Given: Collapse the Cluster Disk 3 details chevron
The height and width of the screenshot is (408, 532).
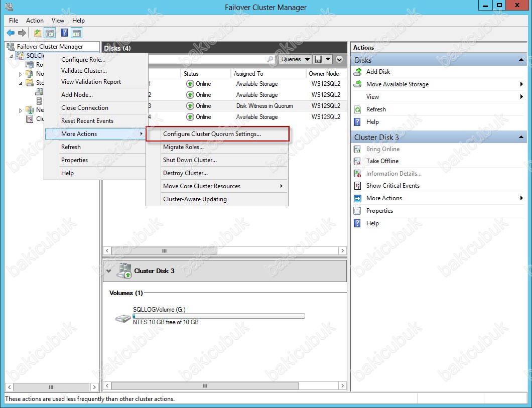Looking at the screenshot, I should 109,271.
